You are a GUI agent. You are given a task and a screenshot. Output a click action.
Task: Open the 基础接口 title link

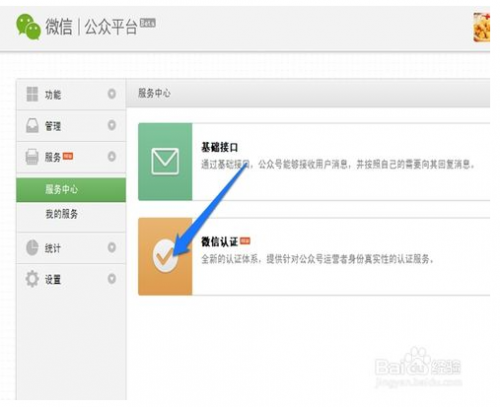[x=220, y=147]
